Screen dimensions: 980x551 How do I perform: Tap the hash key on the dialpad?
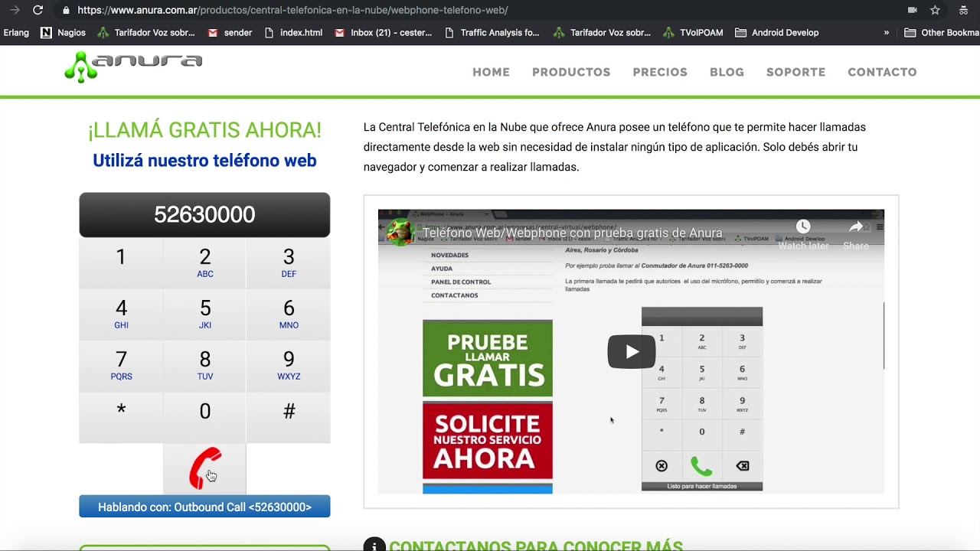289,418
